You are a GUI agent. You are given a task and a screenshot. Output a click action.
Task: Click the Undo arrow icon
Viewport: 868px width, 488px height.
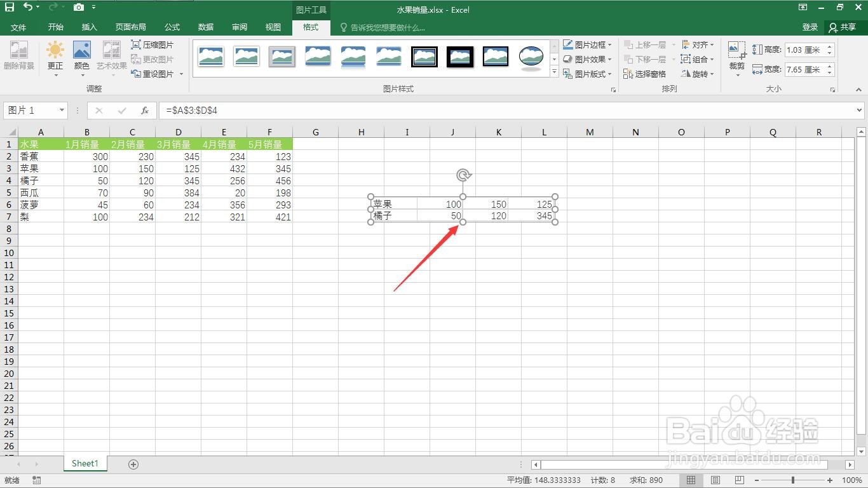pos(28,8)
